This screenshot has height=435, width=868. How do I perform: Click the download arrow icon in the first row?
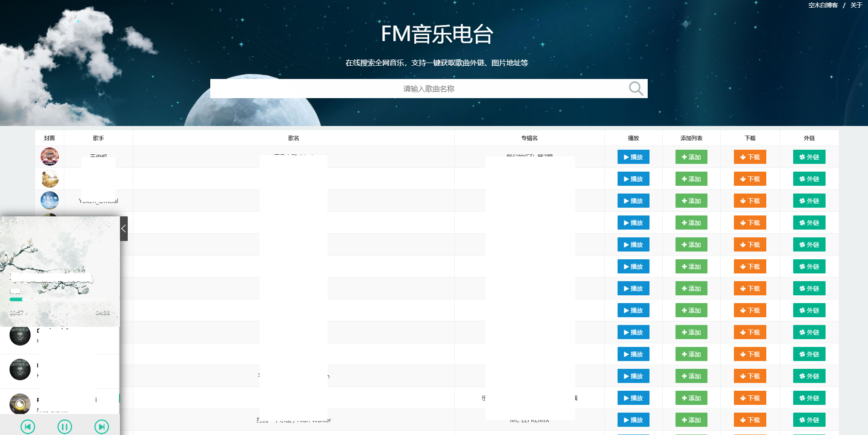tap(744, 157)
